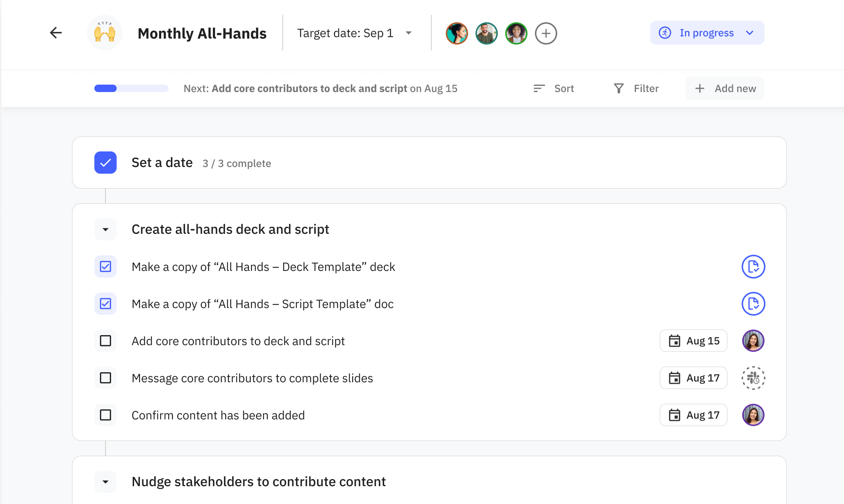Click the raised hands emoji project icon

(105, 33)
